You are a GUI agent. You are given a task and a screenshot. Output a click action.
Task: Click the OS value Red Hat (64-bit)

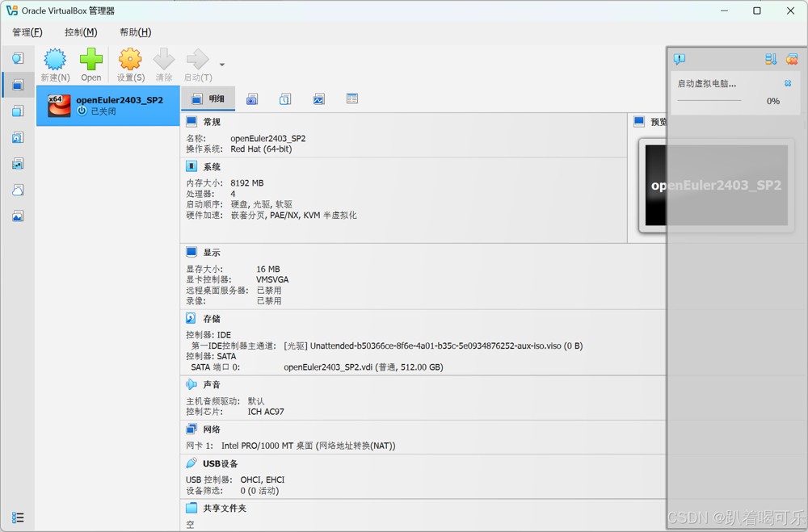click(261, 149)
